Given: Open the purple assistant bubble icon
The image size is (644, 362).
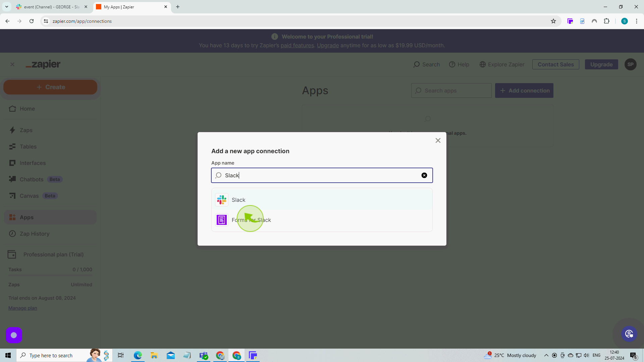Looking at the screenshot, I should coord(14,335).
